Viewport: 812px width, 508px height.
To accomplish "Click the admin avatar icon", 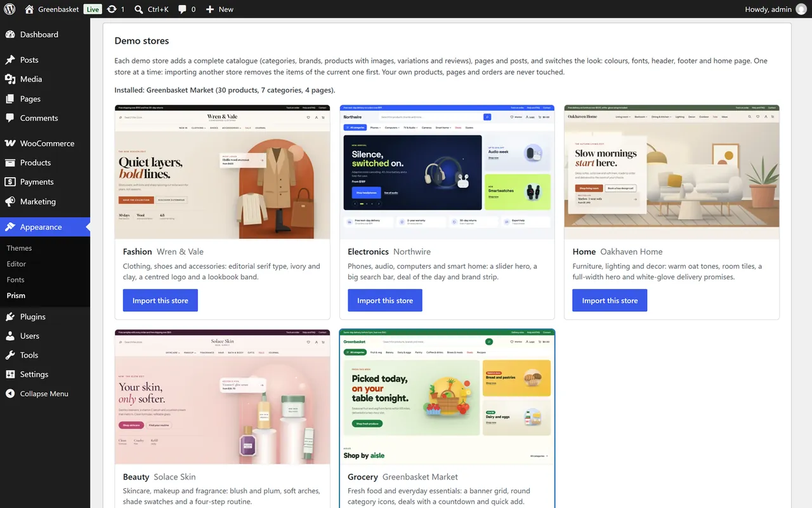I will point(801,9).
